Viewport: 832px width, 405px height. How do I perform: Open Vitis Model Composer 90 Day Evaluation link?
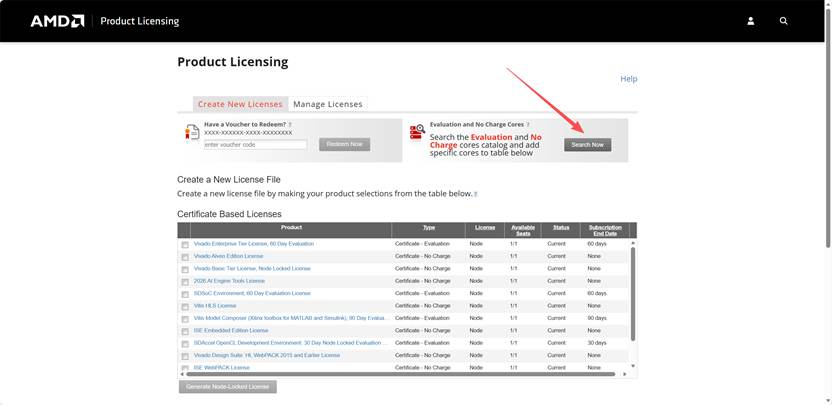291,318
